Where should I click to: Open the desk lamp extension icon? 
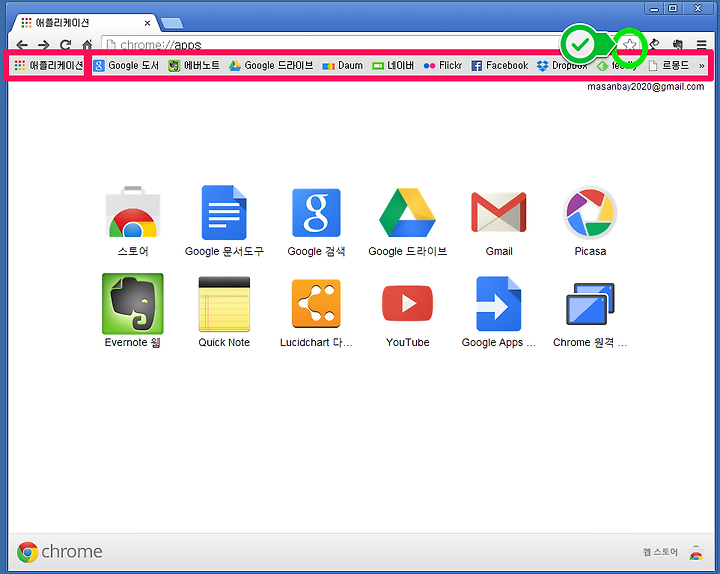click(654, 44)
